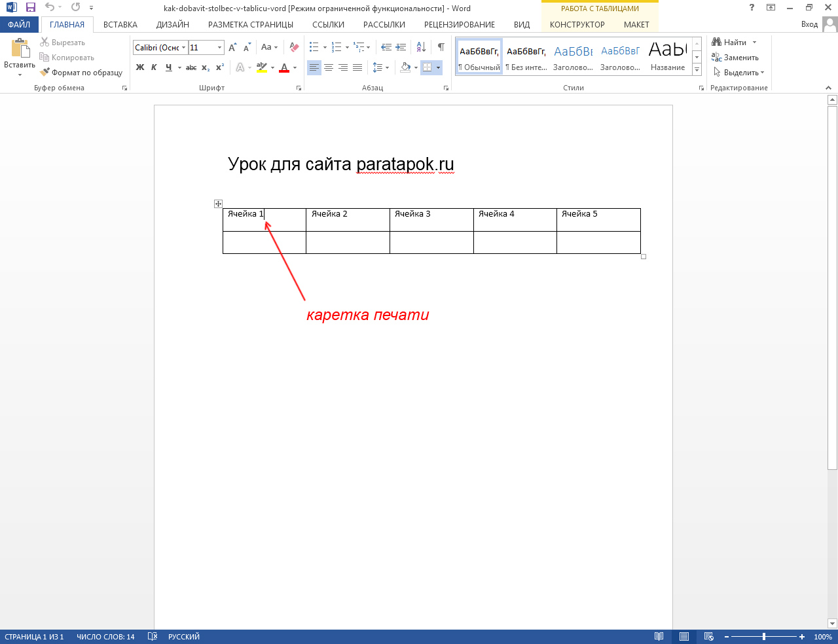The width and height of the screenshot is (838, 644).
Task: Switch to the ВСТАВКА tab
Action: [x=120, y=24]
